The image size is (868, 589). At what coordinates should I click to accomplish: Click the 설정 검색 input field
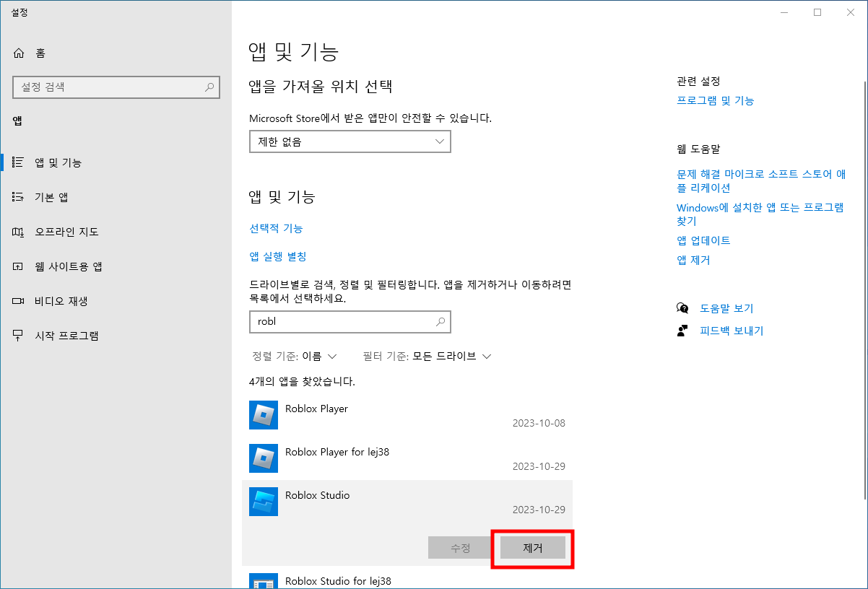click(116, 87)
